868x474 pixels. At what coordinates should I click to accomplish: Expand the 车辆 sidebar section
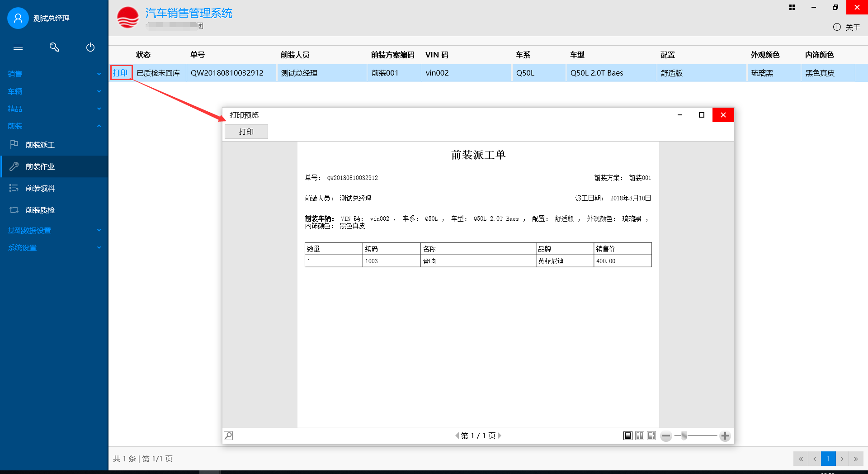[x=54, y=91]
